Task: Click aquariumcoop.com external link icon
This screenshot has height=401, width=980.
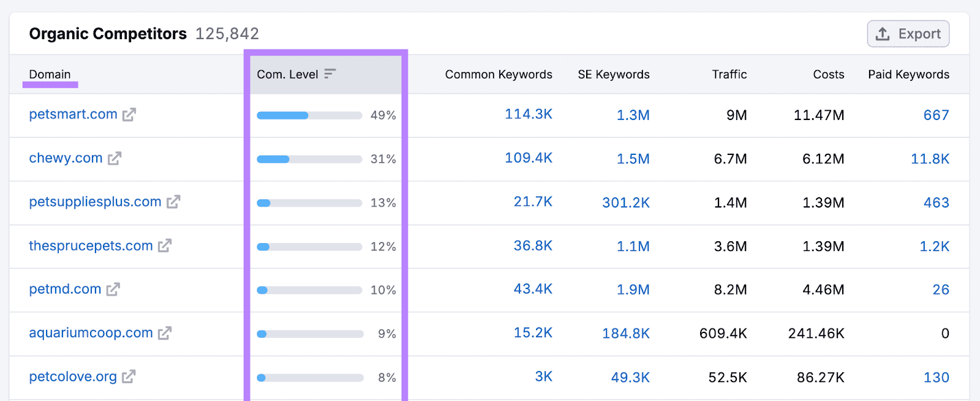Action: (x=165, y=333)
